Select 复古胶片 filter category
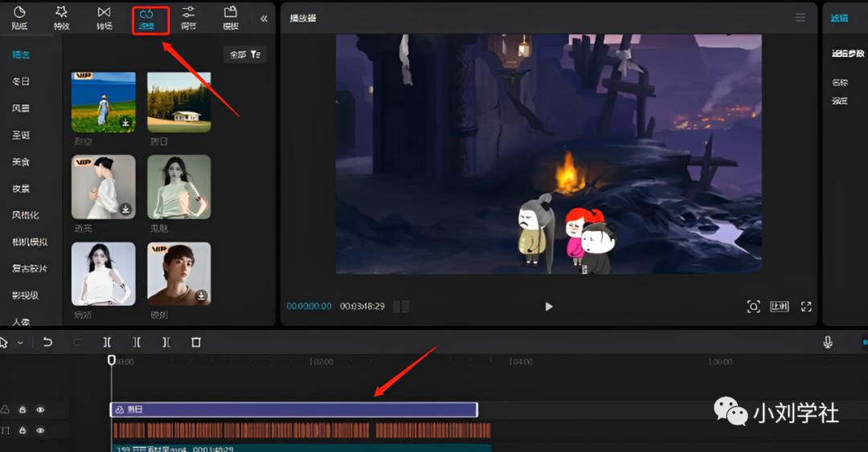 30,268
